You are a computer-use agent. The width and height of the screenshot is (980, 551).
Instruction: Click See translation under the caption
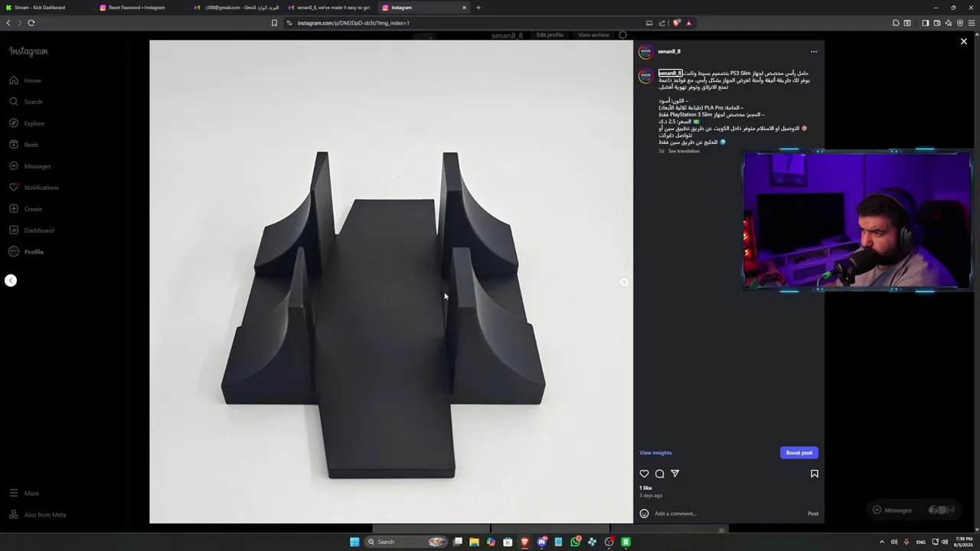click(x=684, y=152)
